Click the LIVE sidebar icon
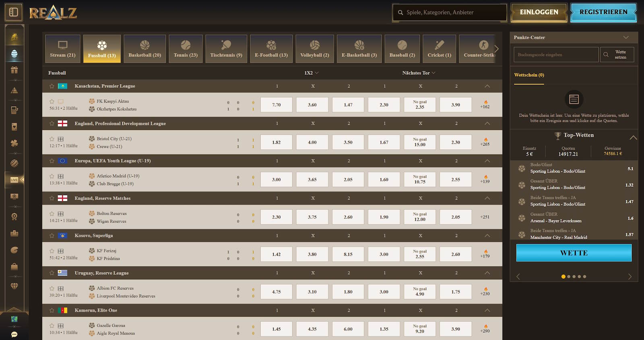The image size is (644, 340). coord(14,180)
